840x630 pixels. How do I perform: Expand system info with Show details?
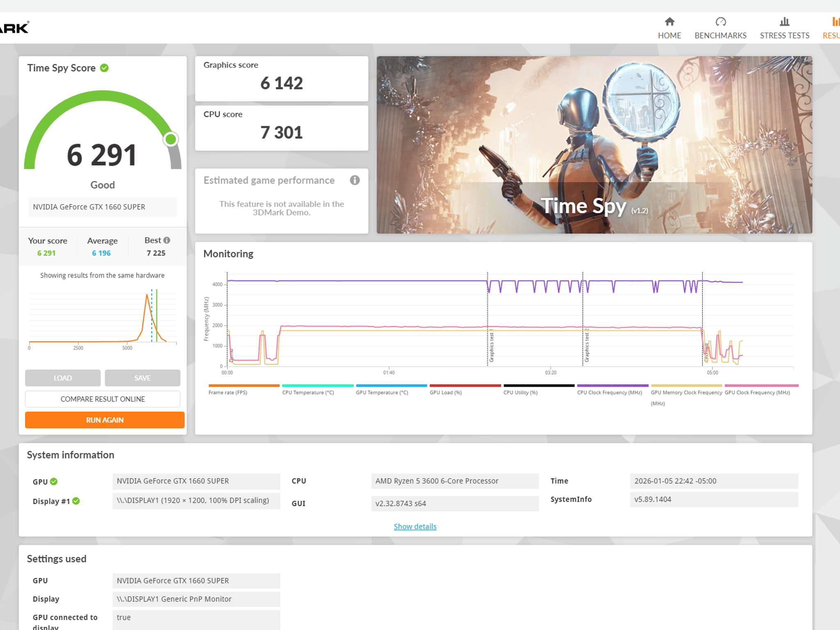tap(415, 526)
